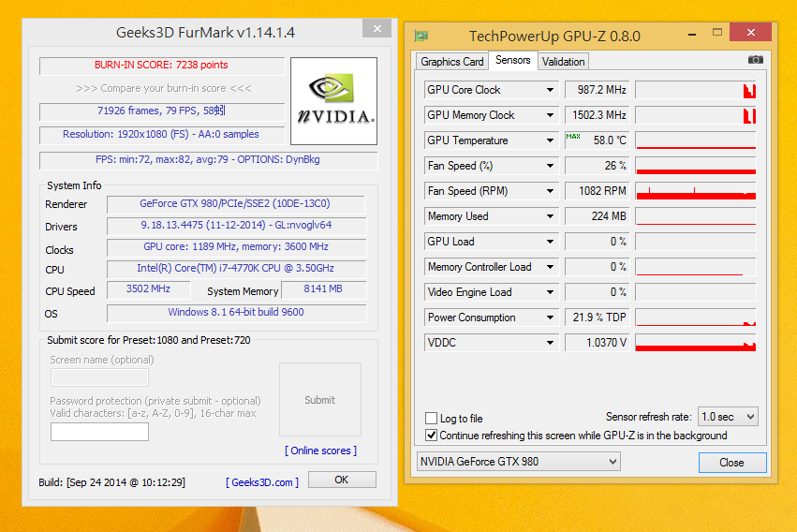This screenshot has width=797, height=532.
Task: Open Fan Speed (%) sensor dropdown
Action: (550, 166)
